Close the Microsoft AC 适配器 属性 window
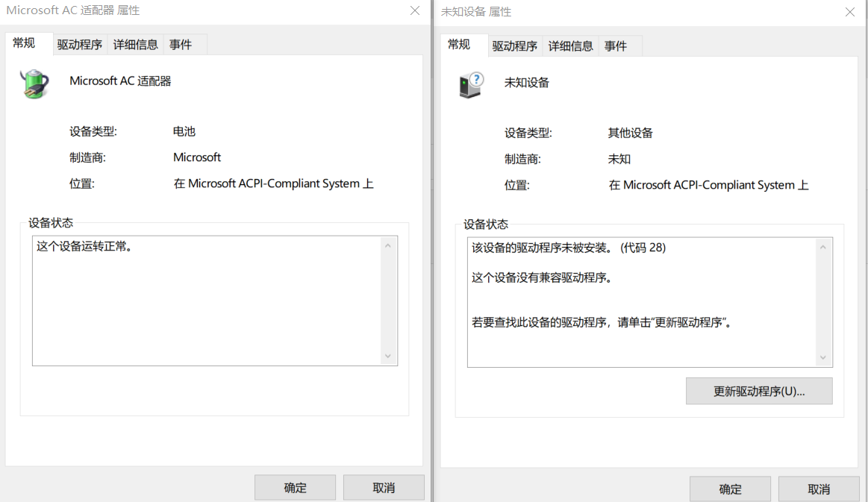 pos(415,10)
